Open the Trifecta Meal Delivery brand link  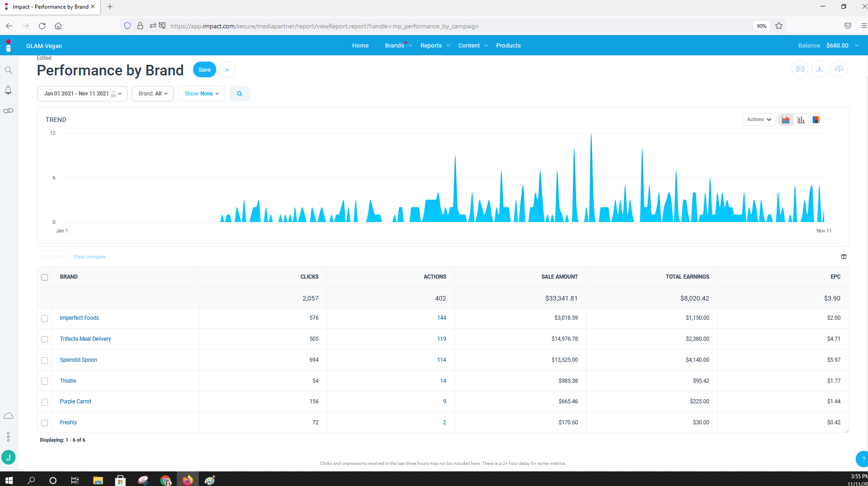[x=85, y=339]
